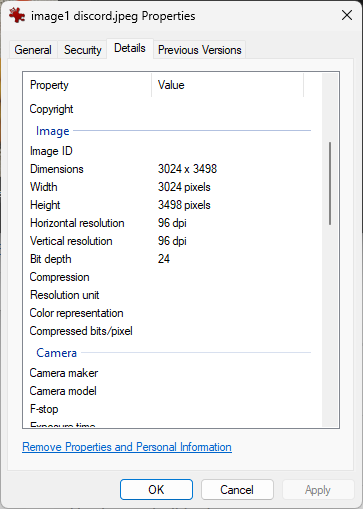Select the Details tab

130,48
